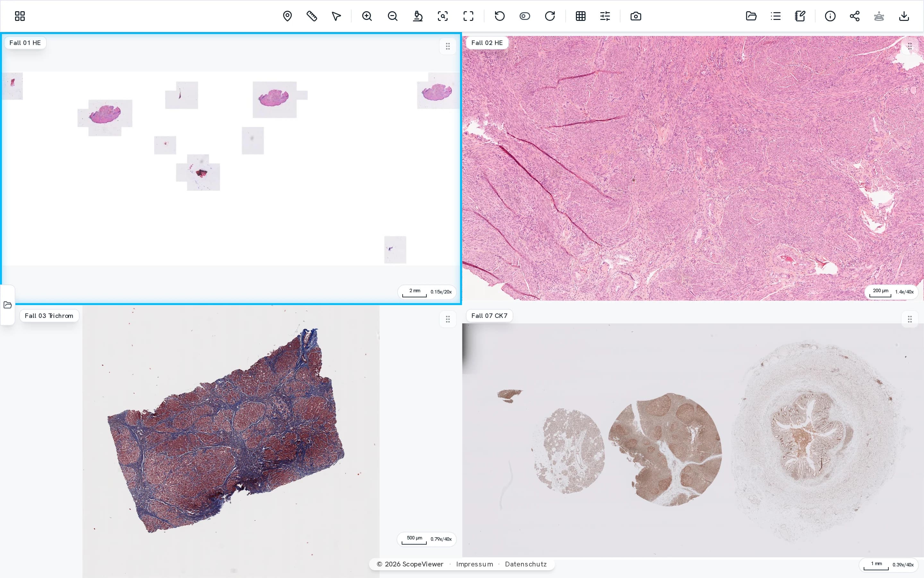924x578 pixels.
Task: Click the 500 µm scale bar
Action: (414, 540)
